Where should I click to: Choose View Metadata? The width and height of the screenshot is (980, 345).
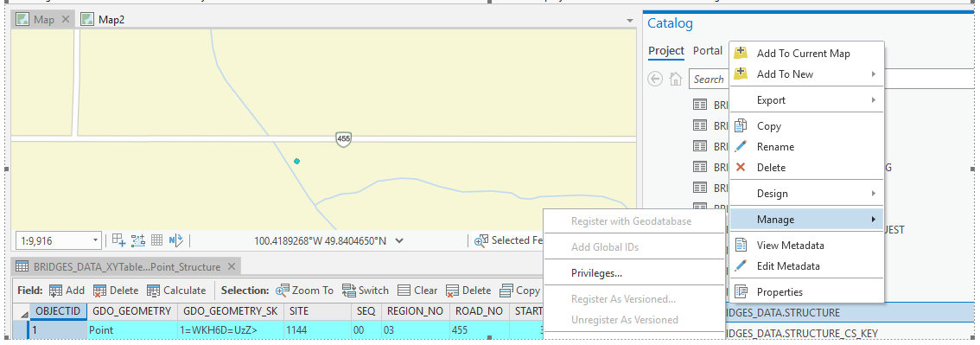pos(806,245)
